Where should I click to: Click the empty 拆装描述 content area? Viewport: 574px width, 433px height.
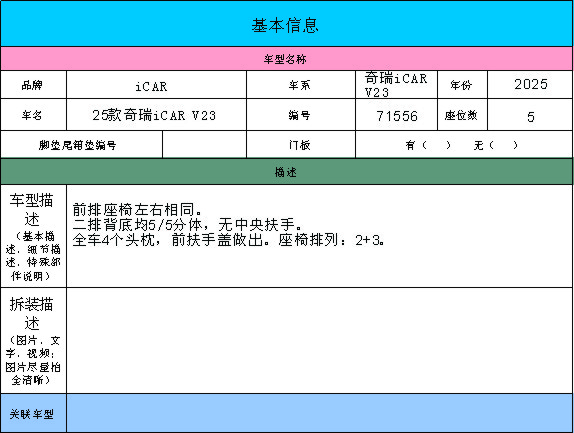pos(320,340)
